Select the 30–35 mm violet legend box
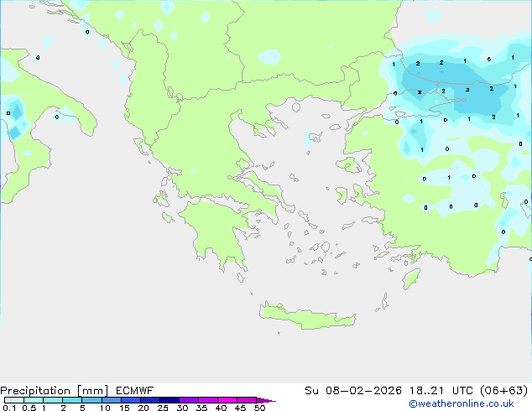 coord(189,400)
